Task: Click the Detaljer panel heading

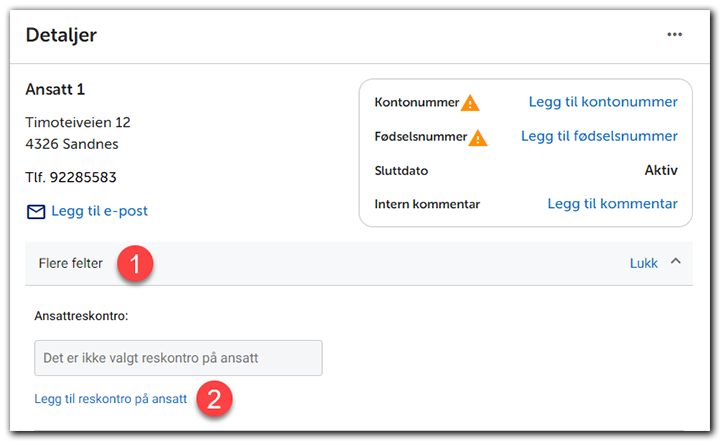Action: pyautogui.click(x=61, y=35)
